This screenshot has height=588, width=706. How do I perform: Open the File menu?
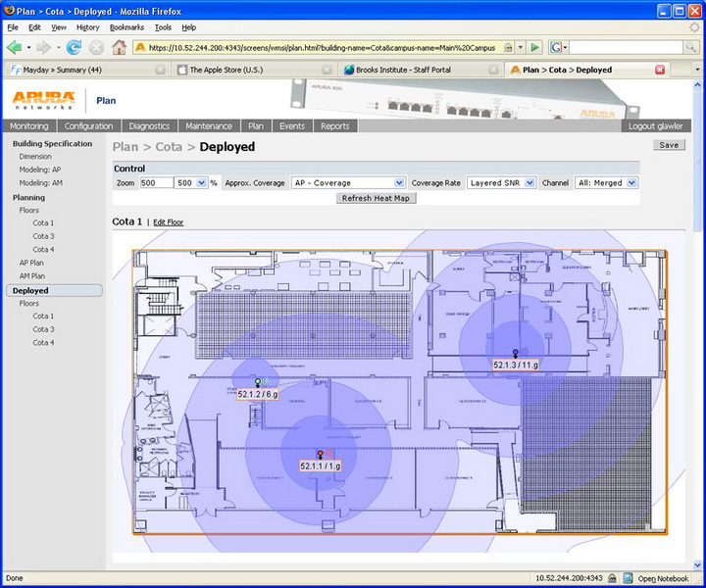click(13, 27)
